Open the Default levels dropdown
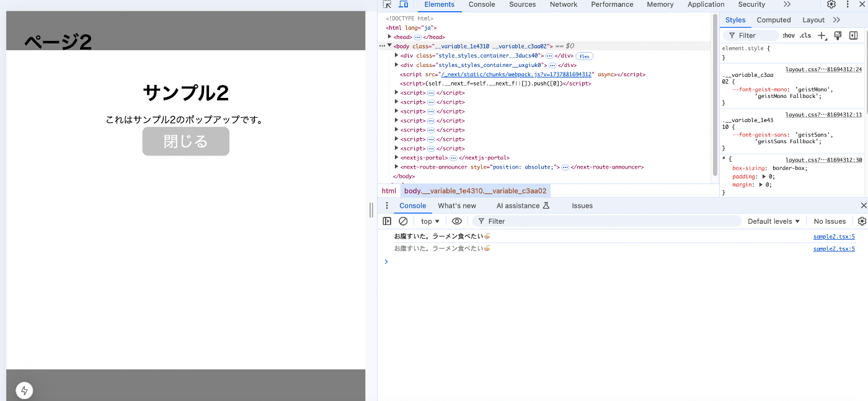The height and width of the screenshot is (401, 868). tap(773, 221)
